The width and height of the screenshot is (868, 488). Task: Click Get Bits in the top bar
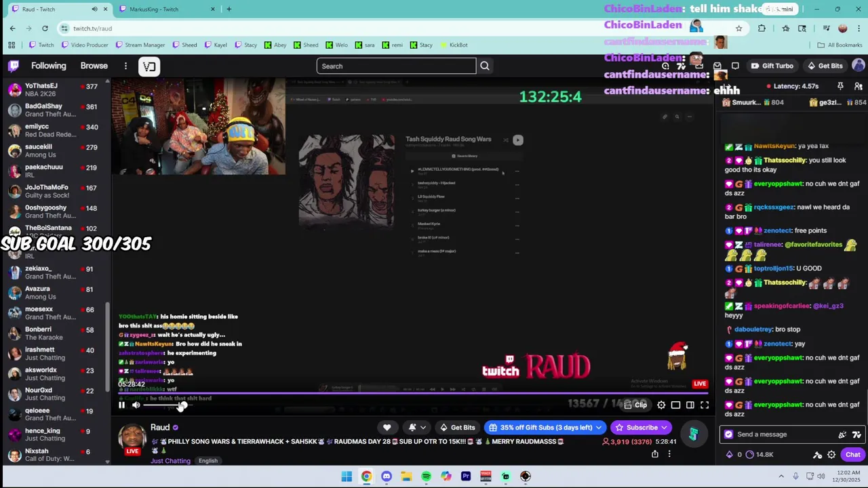coord(825,66)
